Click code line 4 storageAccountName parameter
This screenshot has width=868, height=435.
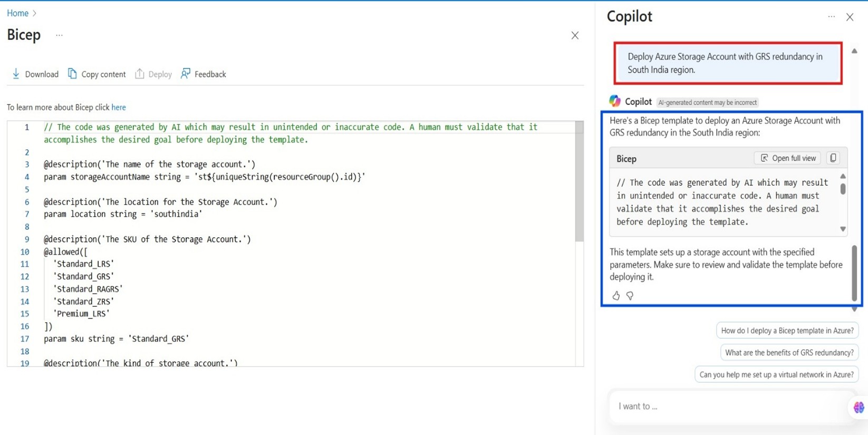[205, 177]
